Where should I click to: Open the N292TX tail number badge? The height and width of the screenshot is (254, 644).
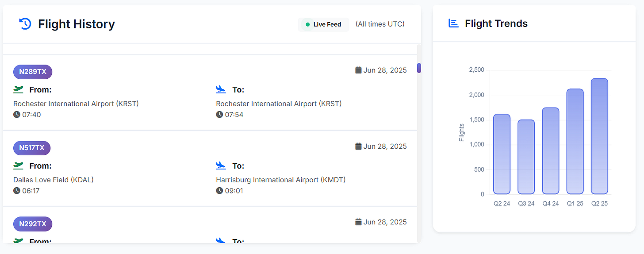(33, 224)
